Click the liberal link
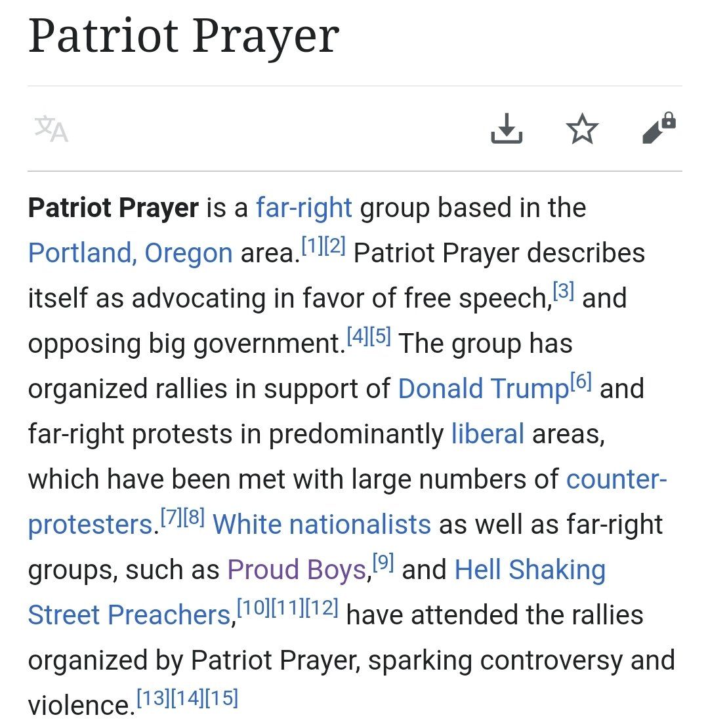This screenshot has width=708, height=728. pyautogui.click(x=488, y=434)
